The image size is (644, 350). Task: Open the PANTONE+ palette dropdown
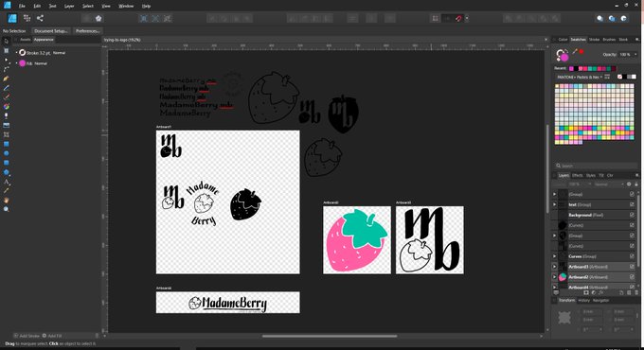pos(580,77)
